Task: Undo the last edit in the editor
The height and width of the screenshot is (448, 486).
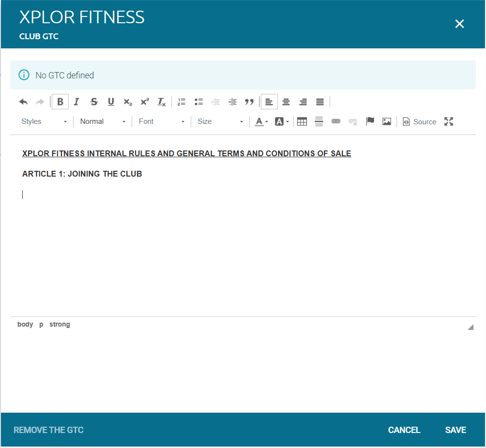Action: pos(23,102)
